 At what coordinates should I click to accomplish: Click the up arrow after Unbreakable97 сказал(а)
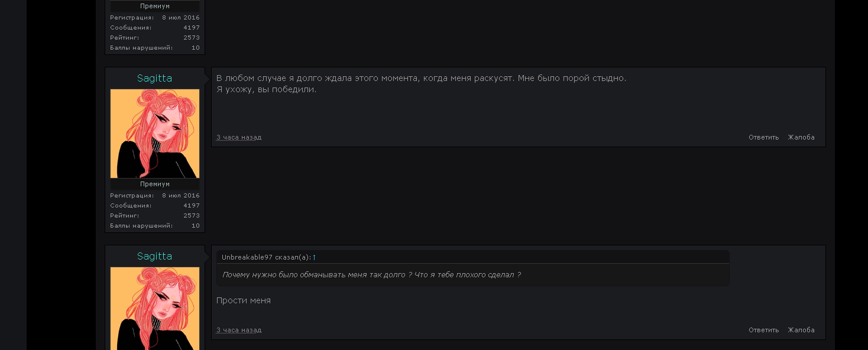(x=315, y=257)
